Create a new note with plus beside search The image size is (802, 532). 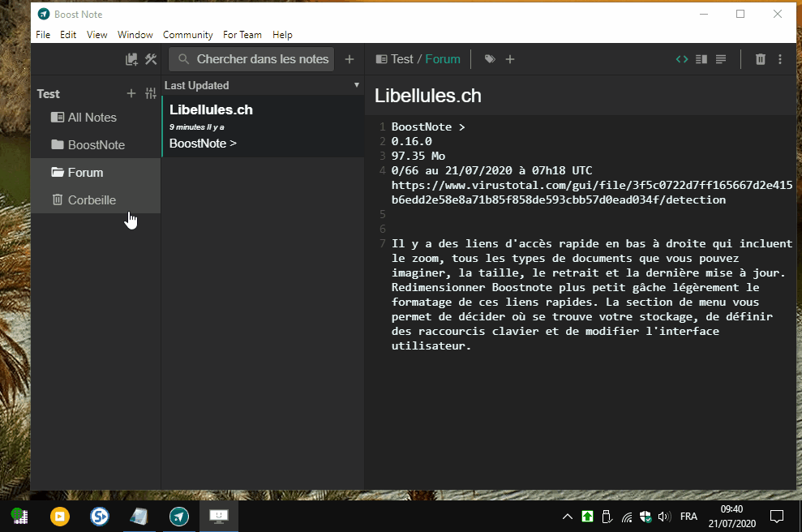(350, 59)
